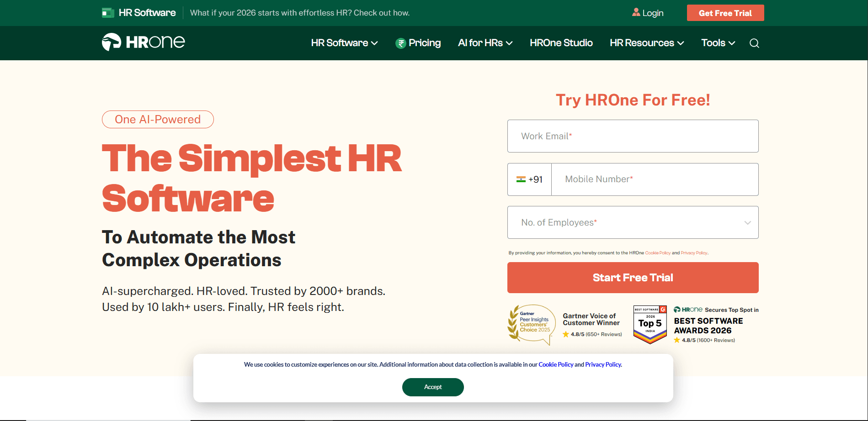Open the Cookie Policy link in cookie banner

pos(555,364)
